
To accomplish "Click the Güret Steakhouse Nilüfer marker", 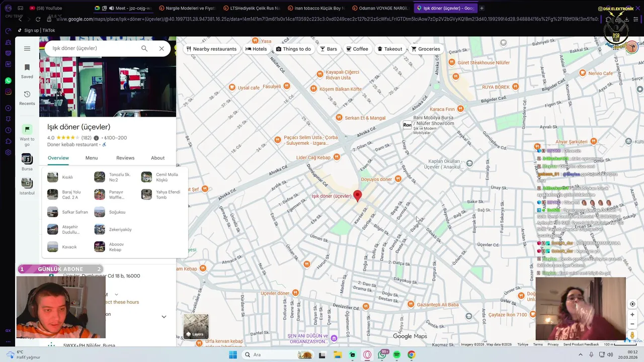I will click(452, 62).
